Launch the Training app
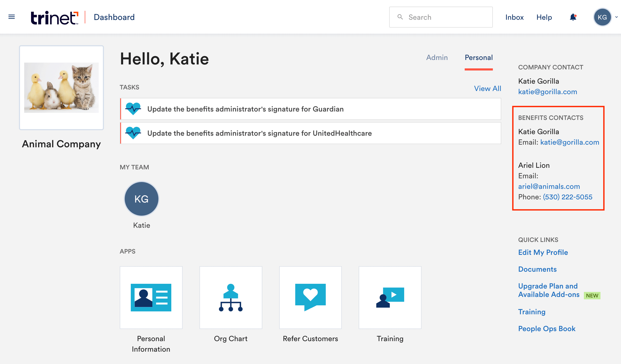Viewport: 621px width, 364px height. pyautogui.click(x=390, y=297)
